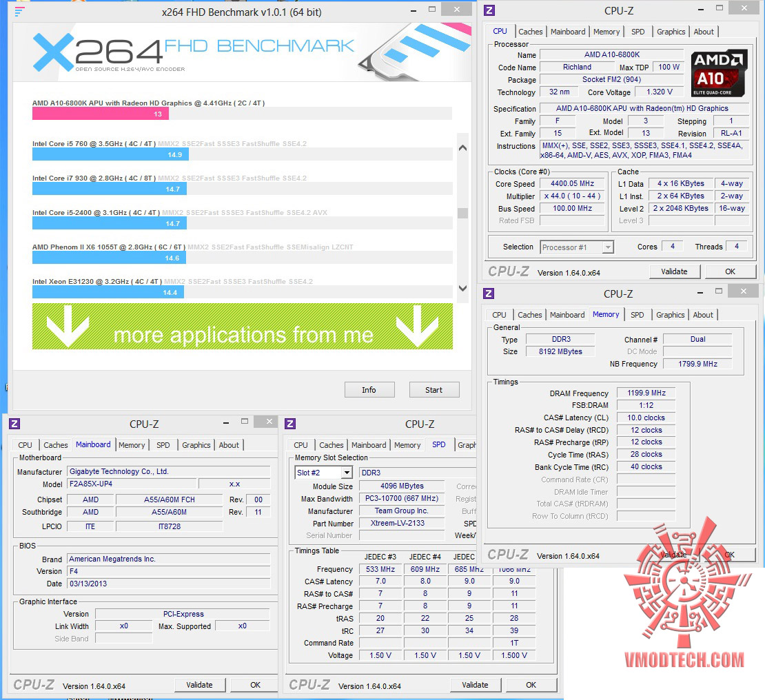
Task: Click the benchmark results scrollbar thumb
Action: [x=463, y=213]
